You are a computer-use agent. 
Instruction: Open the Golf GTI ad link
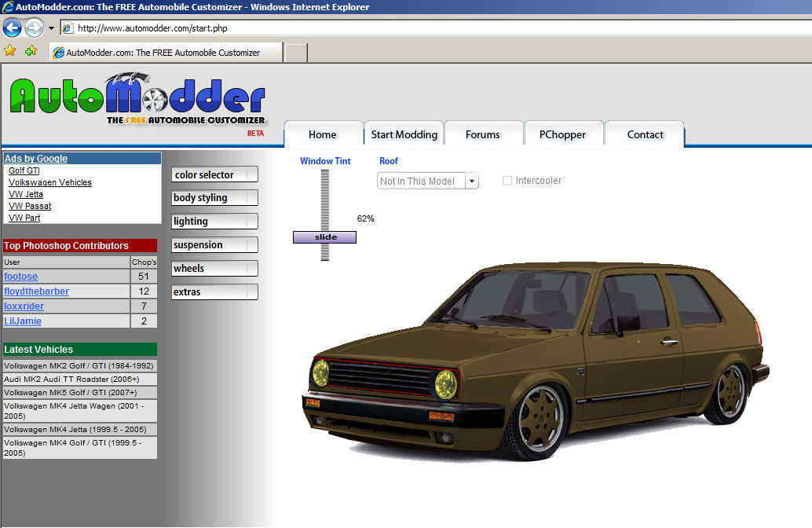click(24, 170)
